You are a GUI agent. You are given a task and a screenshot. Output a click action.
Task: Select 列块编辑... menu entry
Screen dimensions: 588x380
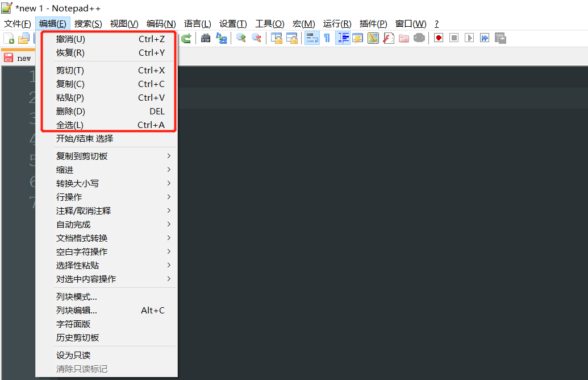pyautogui.click(x=106, y=310)
